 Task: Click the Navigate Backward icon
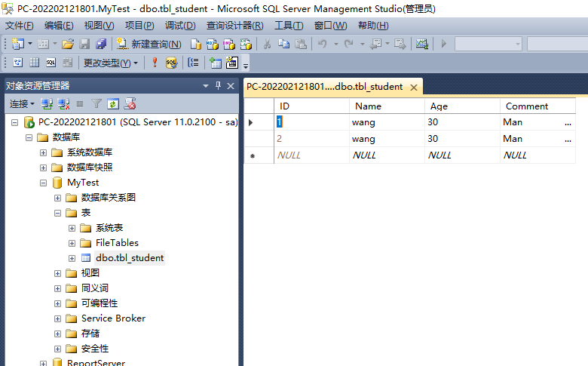[375, 45]
